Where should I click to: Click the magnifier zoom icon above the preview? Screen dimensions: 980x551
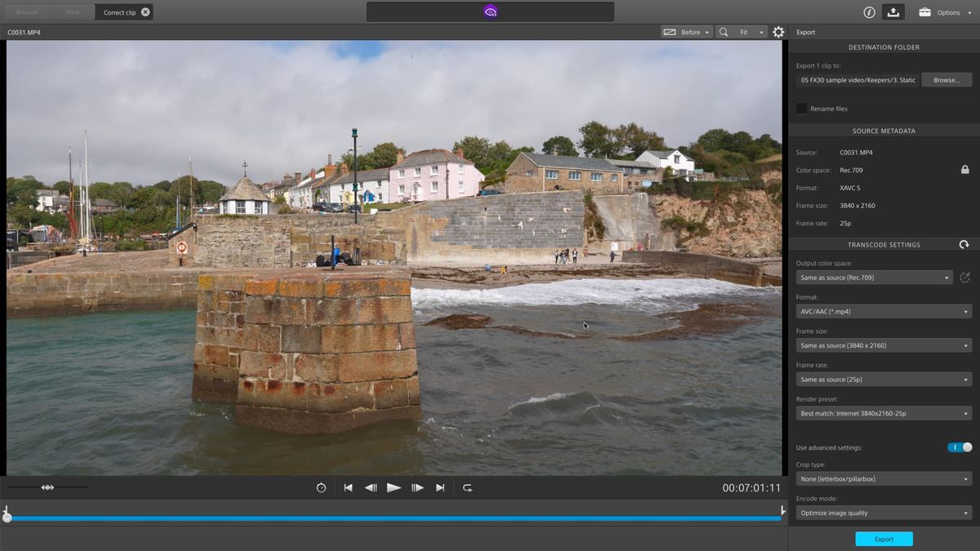pyautogui.click(x=723, y=32)
